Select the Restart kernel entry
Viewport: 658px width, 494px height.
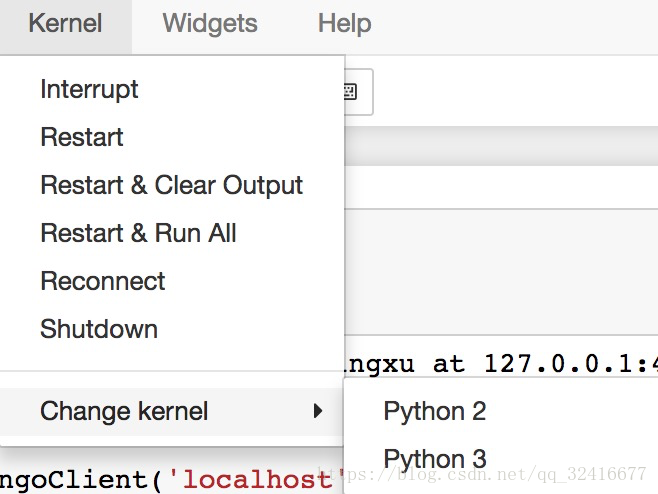click(x=172, y=137)
